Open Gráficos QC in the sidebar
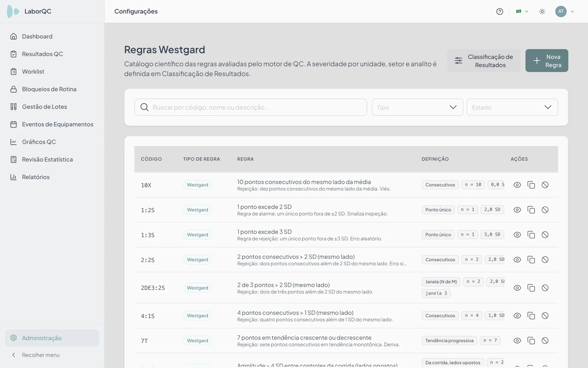588x368 pixels. point(52,142)
